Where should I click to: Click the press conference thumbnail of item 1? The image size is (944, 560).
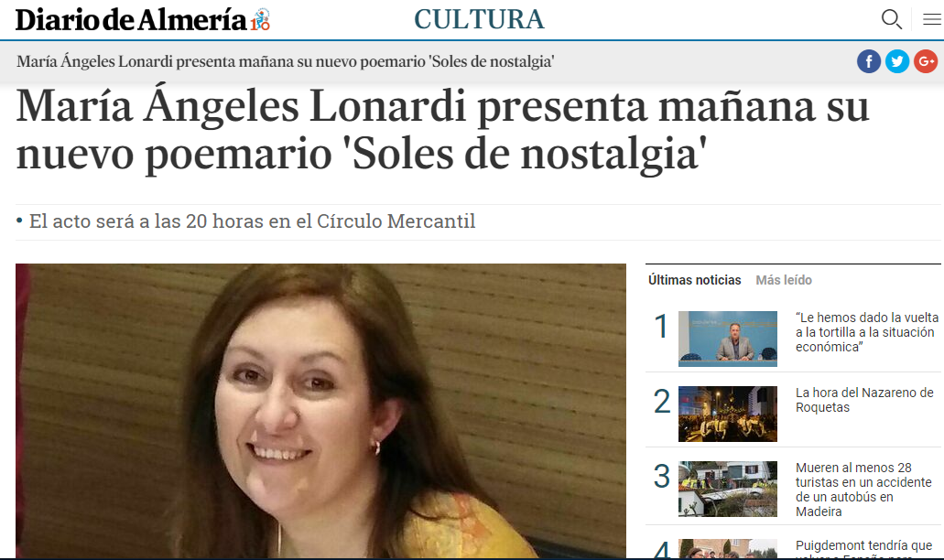727,339
